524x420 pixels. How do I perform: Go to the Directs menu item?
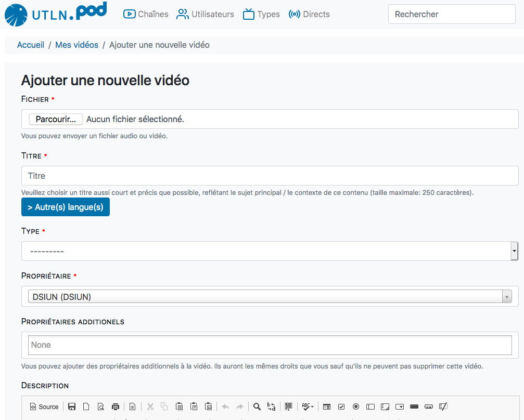point(309,14)
